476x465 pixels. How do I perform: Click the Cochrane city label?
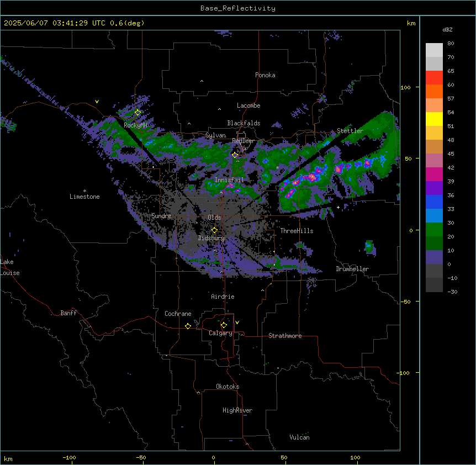click(178, 314)
